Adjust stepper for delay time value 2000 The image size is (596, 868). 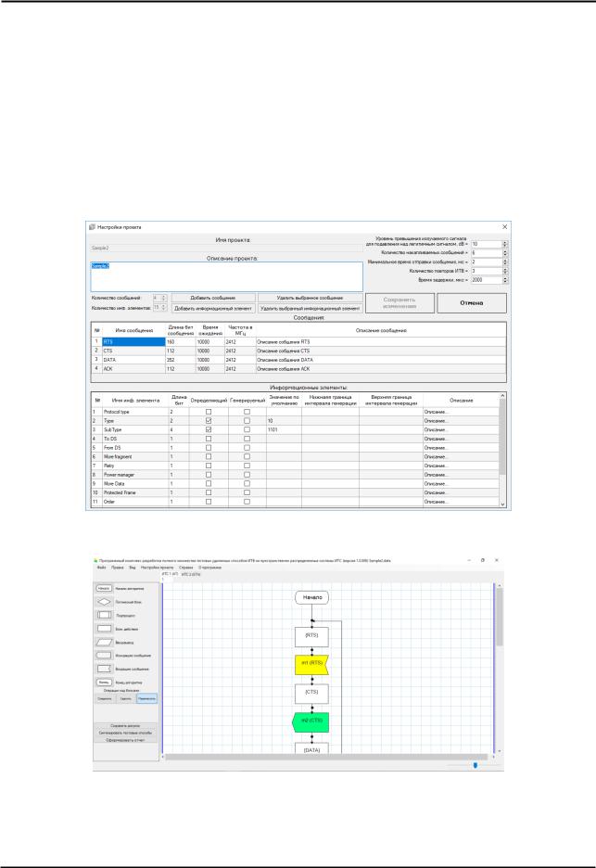point(504,280)
